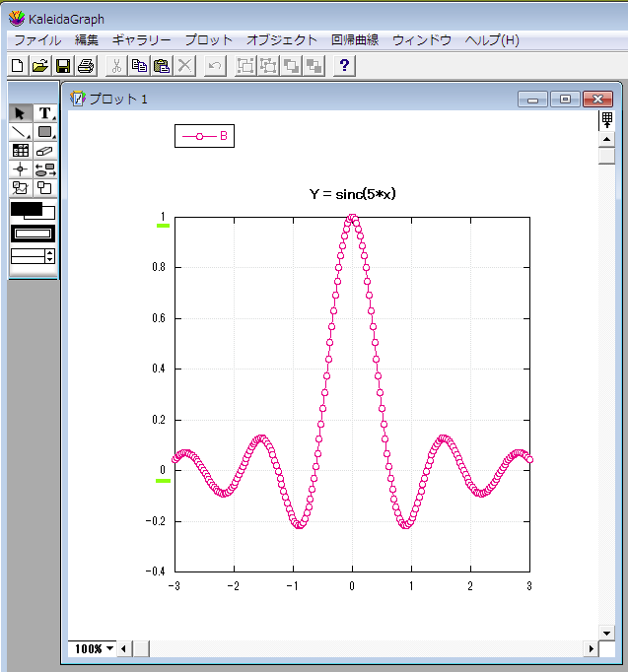The height and width of the screenshot is (672, 628).
Task: Click the plot title Y = sinc(5*x)
Action: point(352,194)
